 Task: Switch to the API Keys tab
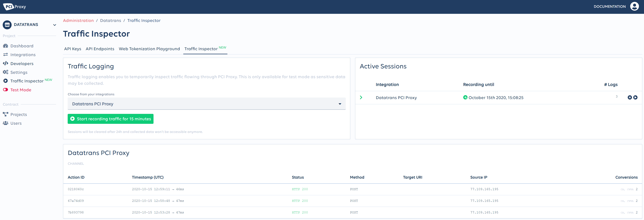point(73,49)
